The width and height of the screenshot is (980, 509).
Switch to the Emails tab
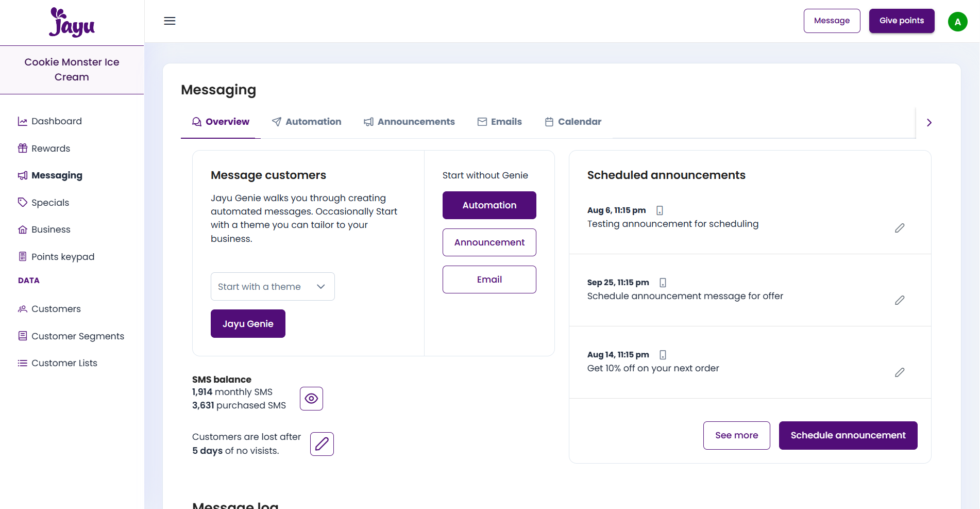[x=499, y=122]
